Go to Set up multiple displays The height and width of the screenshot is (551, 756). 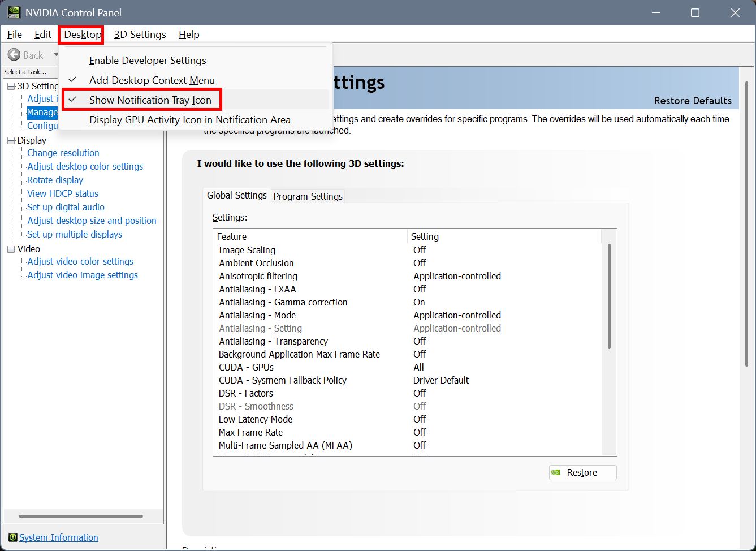point(75,234)
